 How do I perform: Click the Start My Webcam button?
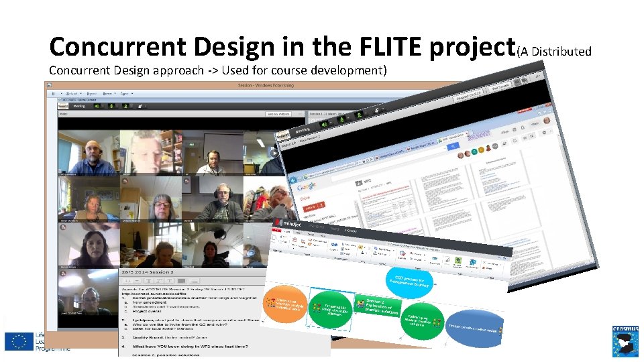[278, 114]
